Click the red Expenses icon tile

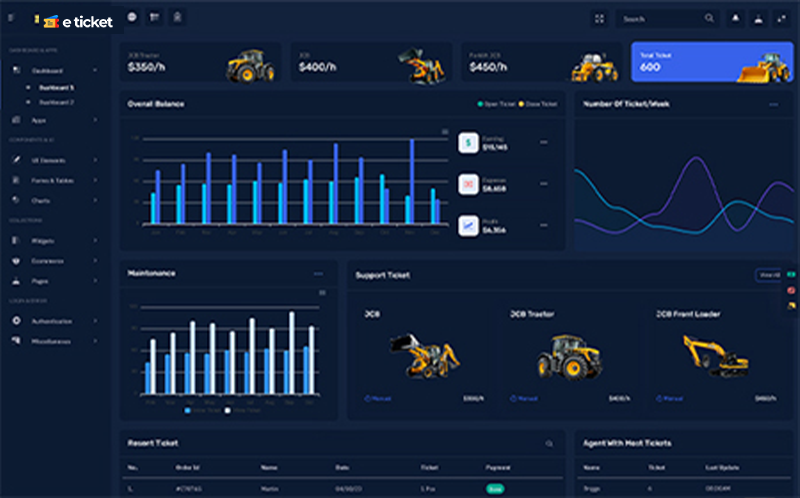[468, 184]
